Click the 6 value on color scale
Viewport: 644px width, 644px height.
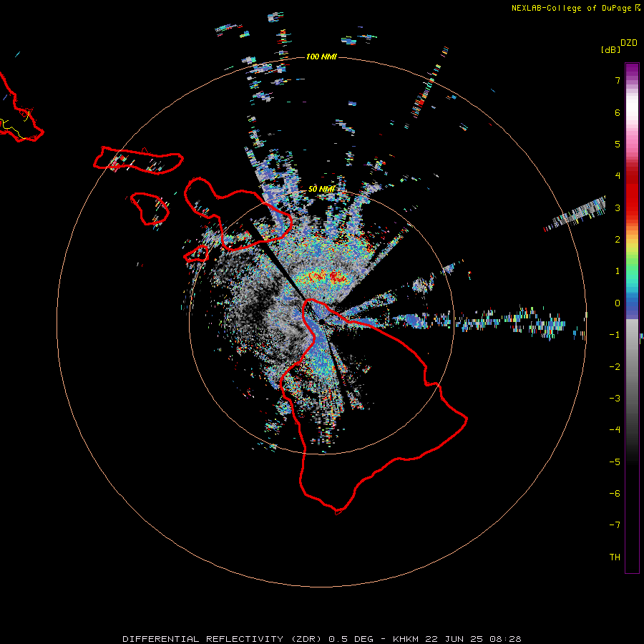click(x=618, y=112)
